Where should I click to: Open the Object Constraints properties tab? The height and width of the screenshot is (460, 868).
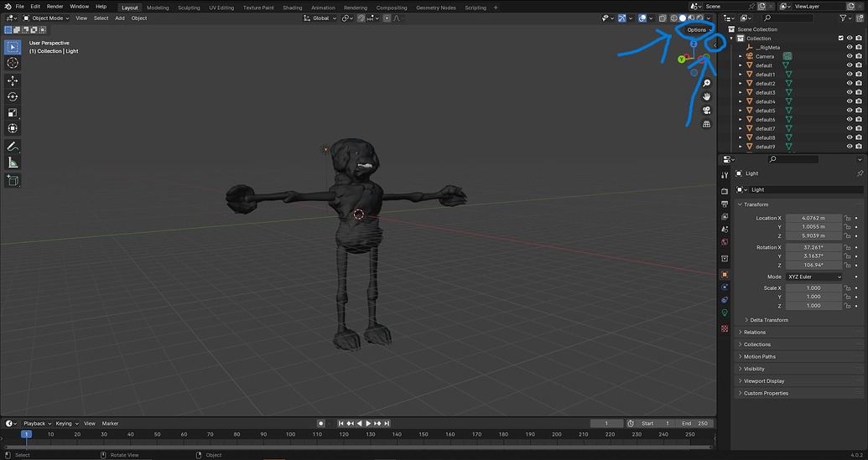click(x=725, y=300)
